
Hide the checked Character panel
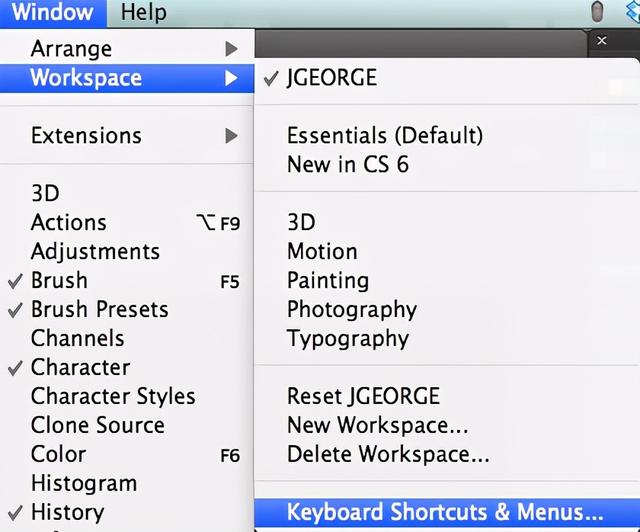pos(80,368)
